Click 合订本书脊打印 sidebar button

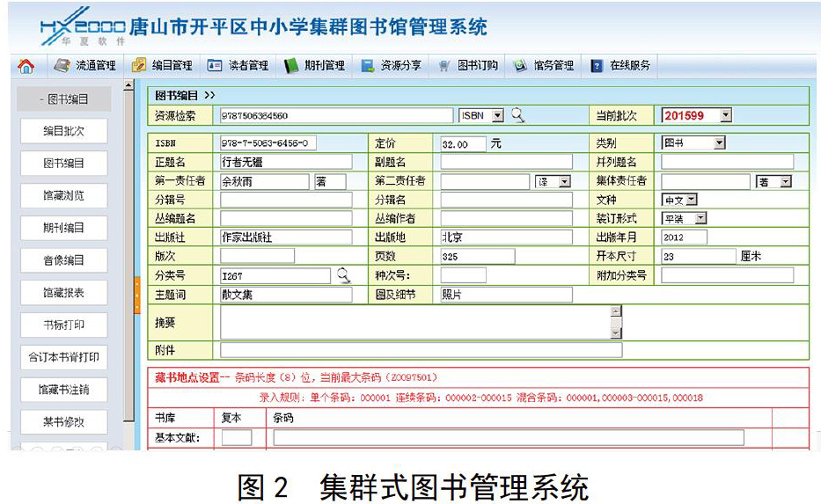pos(64,357)
